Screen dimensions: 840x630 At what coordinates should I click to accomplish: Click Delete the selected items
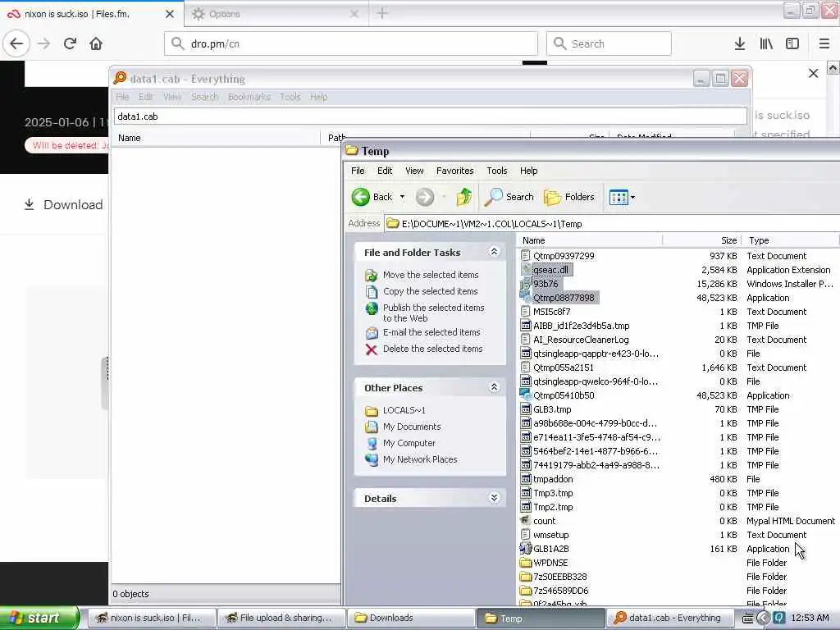tap(432, 349)
